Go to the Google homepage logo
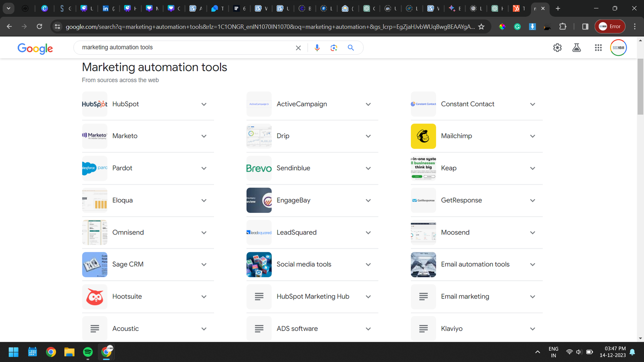The height and width of the screenshot is (362, 644). pyautogui.click(x=35, y=48)
